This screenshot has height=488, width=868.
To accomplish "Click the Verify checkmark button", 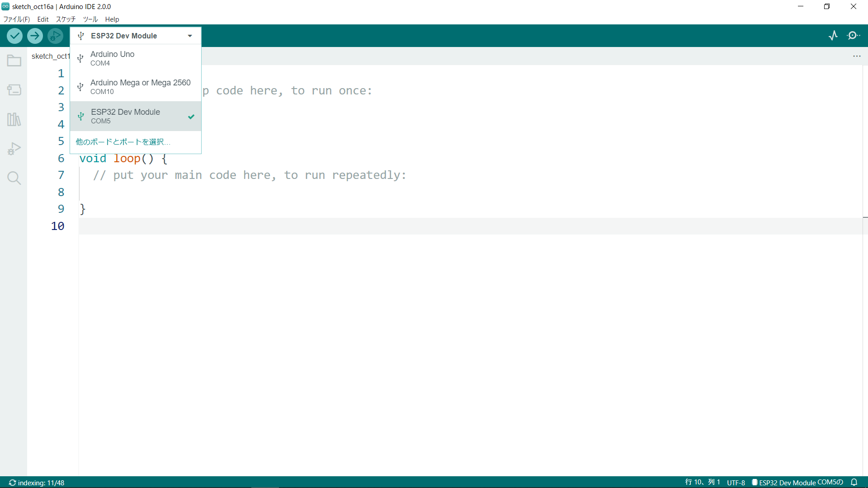I will (x=14, y=36).
